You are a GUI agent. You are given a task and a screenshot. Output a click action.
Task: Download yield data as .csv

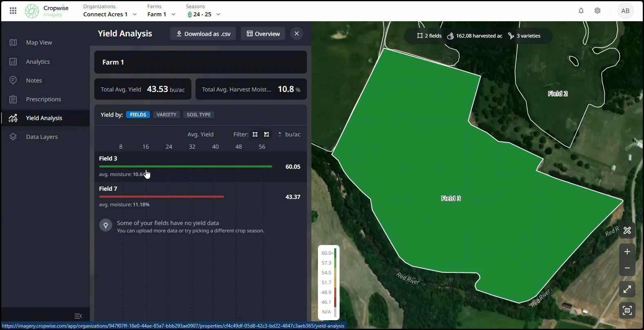(203, 34)
